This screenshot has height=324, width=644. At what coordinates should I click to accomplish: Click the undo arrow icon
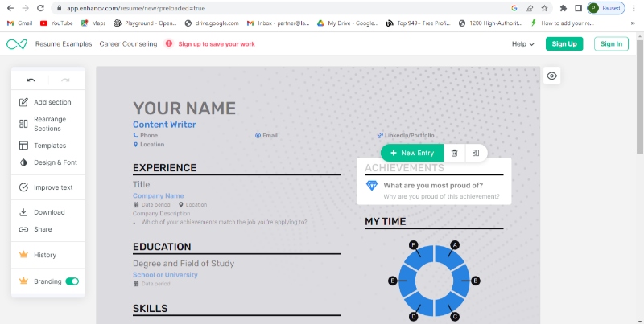[31, 80]
